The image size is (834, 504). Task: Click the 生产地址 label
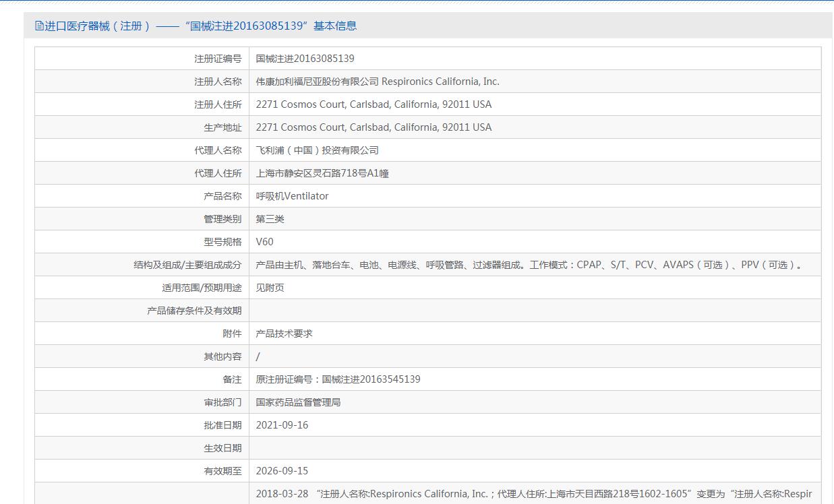click(x=222, y=127)
